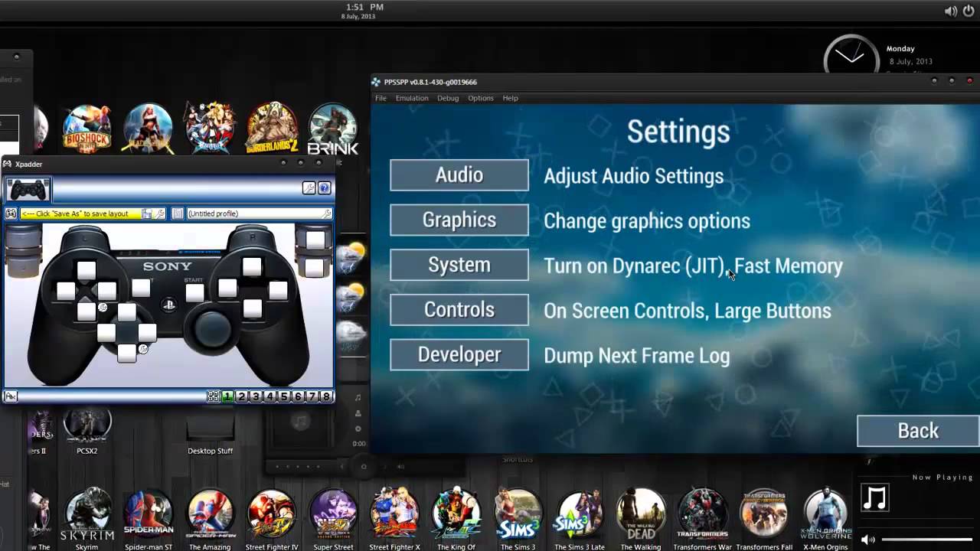Click the square face button square
Image resolution: width=980 pixels, height=551 pixels.
(227, 288)
